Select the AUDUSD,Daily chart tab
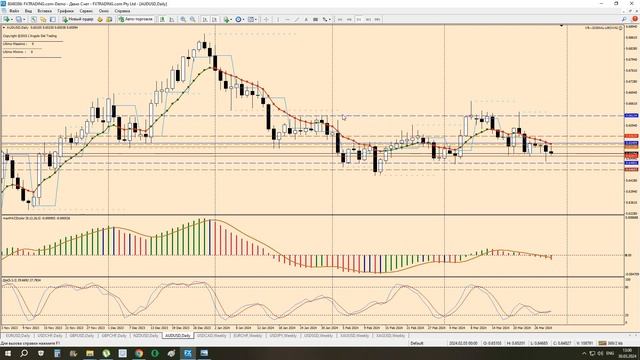This screenshot has height=360, width=640. click(x=178, y=336)
